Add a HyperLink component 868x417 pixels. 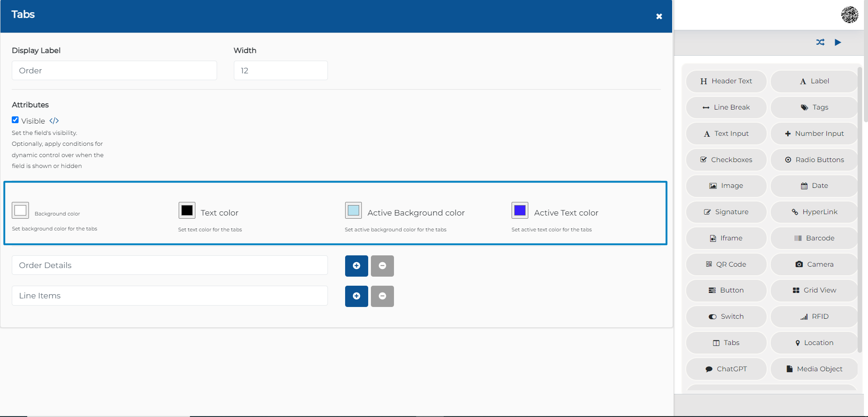pyautogui.click(x=814, y=212)
